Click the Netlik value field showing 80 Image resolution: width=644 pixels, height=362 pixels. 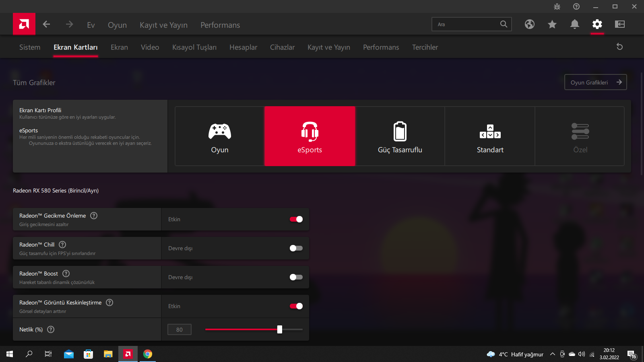pyautogui.click(x=180, y=329)
